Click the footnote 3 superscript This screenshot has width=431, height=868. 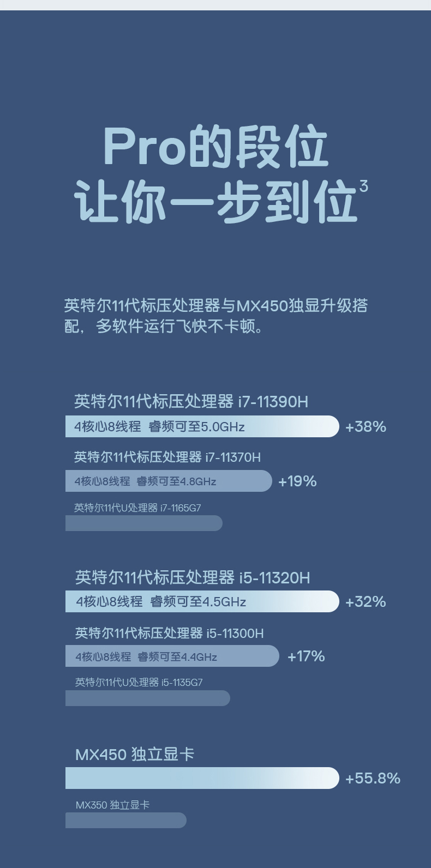point(364,186)
